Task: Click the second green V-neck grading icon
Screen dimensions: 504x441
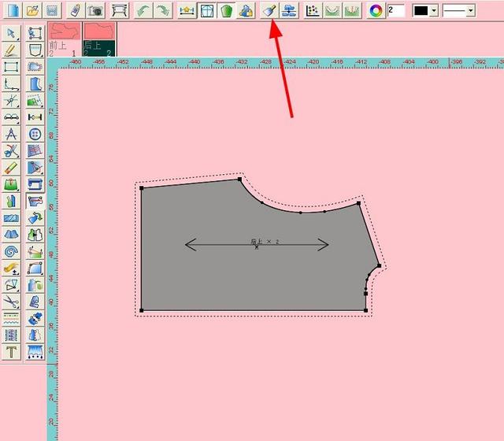Action: [353, 10]
